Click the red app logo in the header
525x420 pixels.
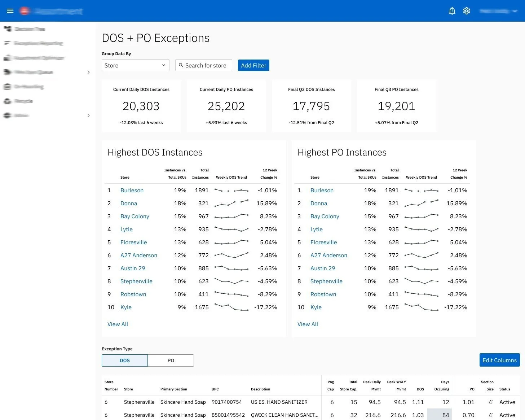click(x=24, y=10)
